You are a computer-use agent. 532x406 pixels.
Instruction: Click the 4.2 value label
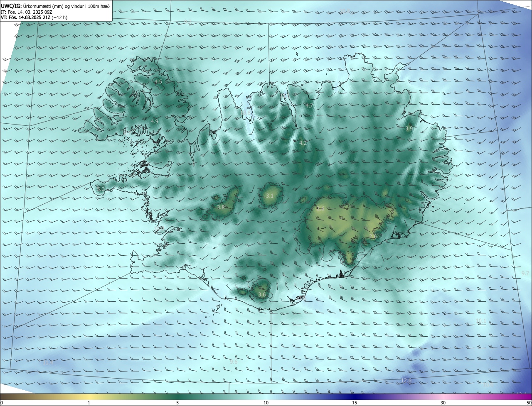(303, 143)
